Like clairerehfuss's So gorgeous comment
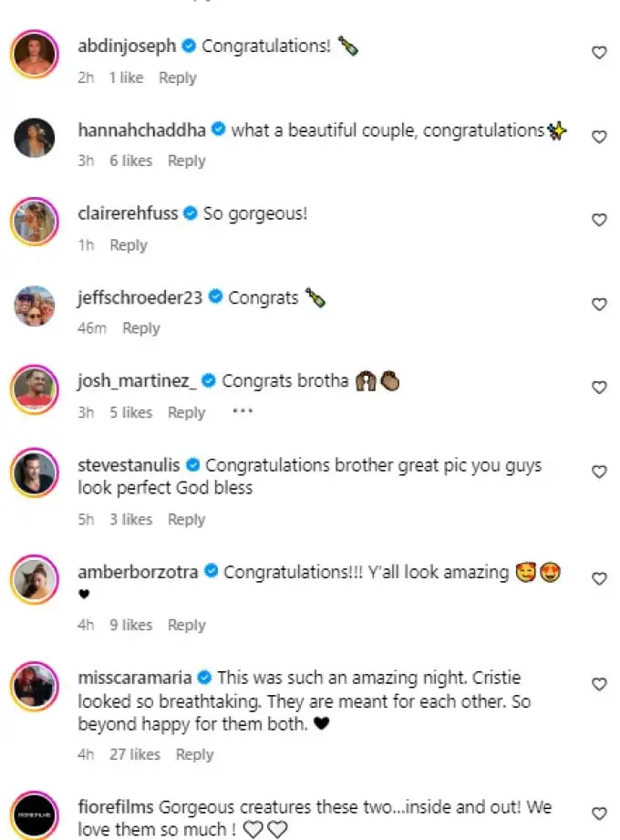Screen dimensions: 620x840 pyautogui.click(x=599, y=220)
